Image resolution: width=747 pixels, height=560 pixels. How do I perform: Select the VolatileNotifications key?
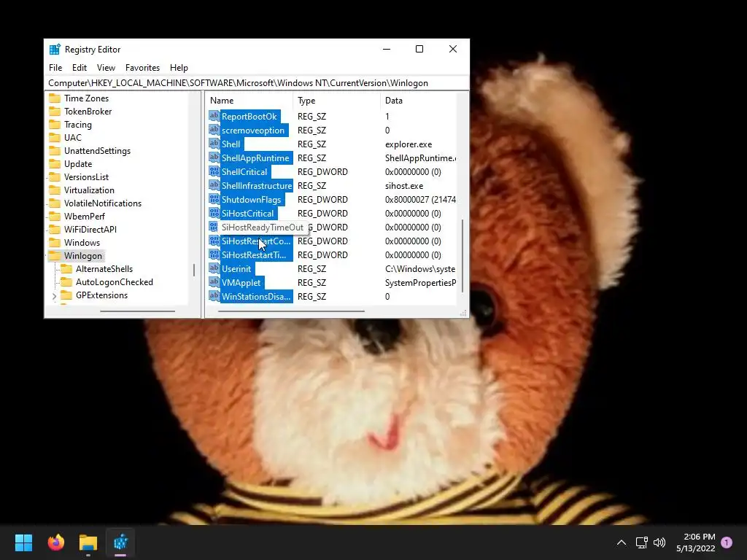[102, 203]
